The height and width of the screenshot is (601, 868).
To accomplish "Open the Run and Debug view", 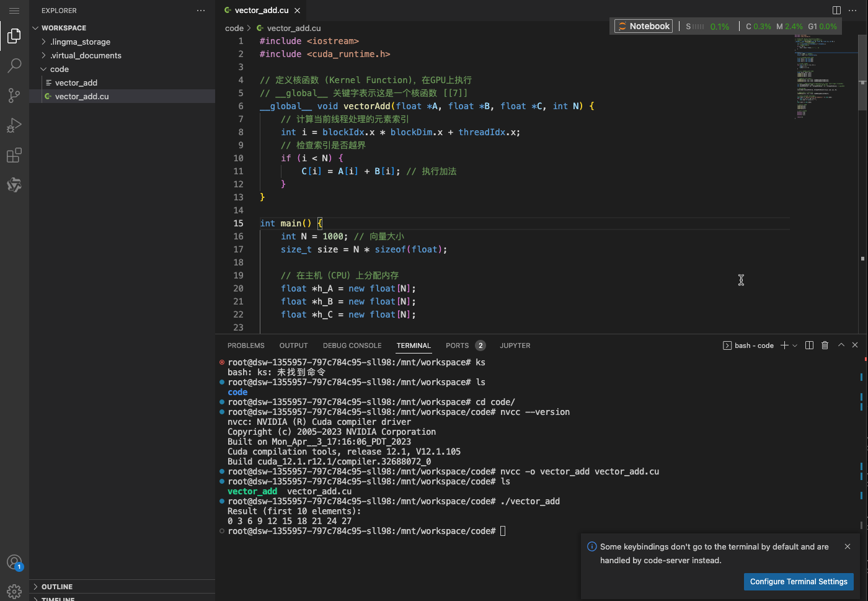I will tap(14, 125).
